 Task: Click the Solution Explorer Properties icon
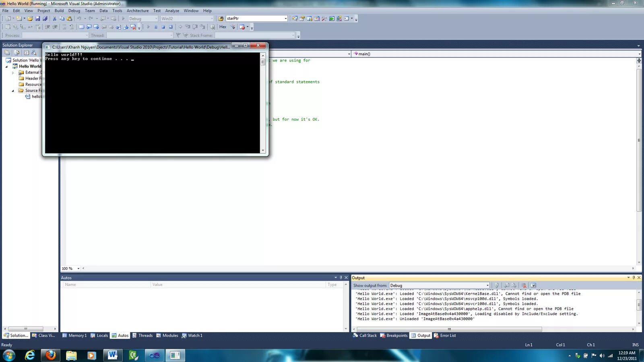(7, 53)
